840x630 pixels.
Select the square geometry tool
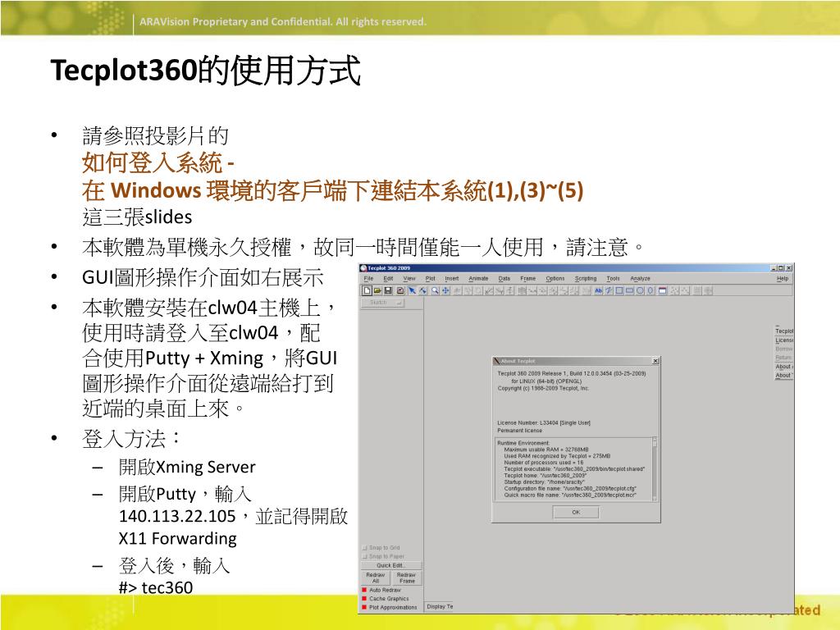coord(619,290)
